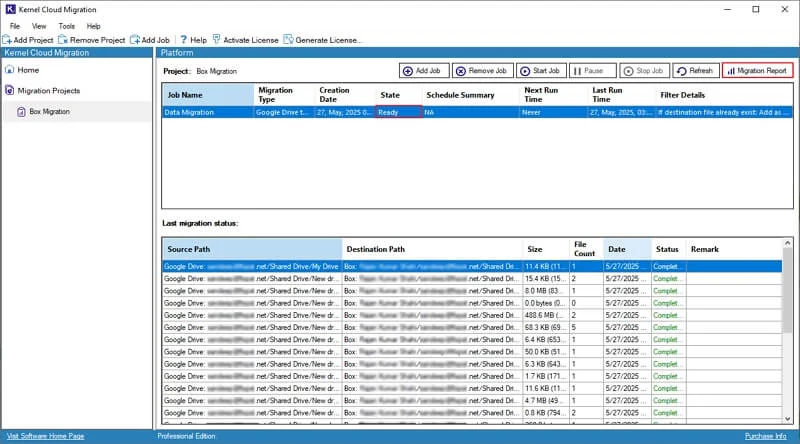
Task: Select the row with size 68.3 KB
Action: point(472,328)
